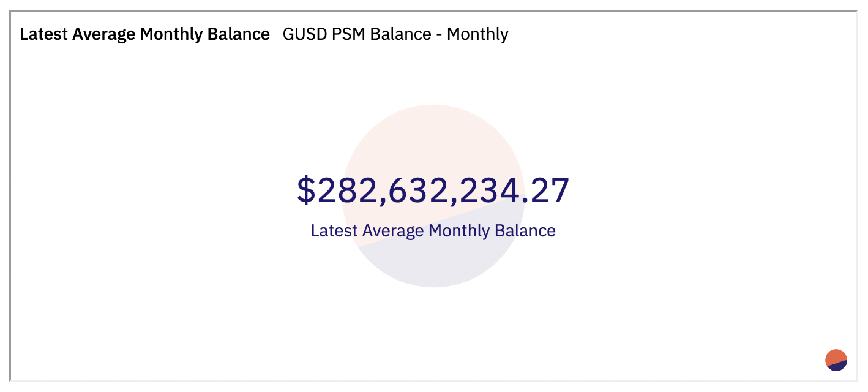Viewport: 868px width, 392px height.
Task: Select the $282,632,234.27 counter value
Action: [x=433, y=190]
